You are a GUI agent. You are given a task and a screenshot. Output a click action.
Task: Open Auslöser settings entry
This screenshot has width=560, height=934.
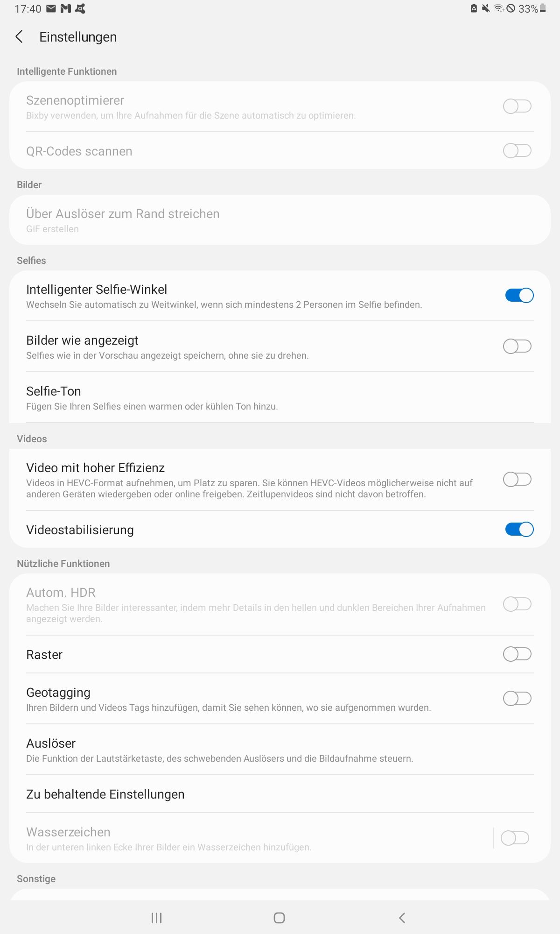click(280, 750)
